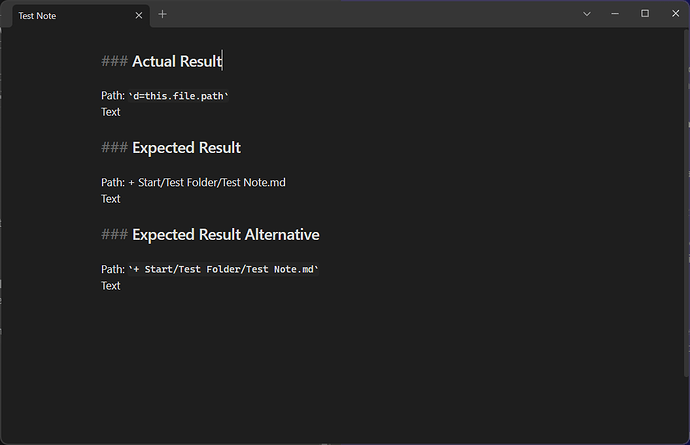The width and height of the screenshot is (690, 445).
Task: Close the application window
Action: [674, 14]
